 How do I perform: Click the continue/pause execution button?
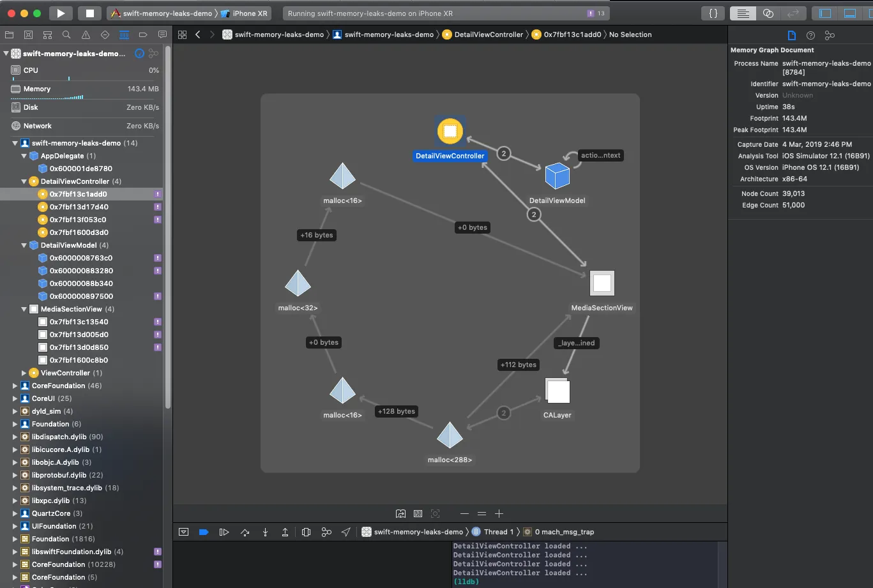[224, 532]
